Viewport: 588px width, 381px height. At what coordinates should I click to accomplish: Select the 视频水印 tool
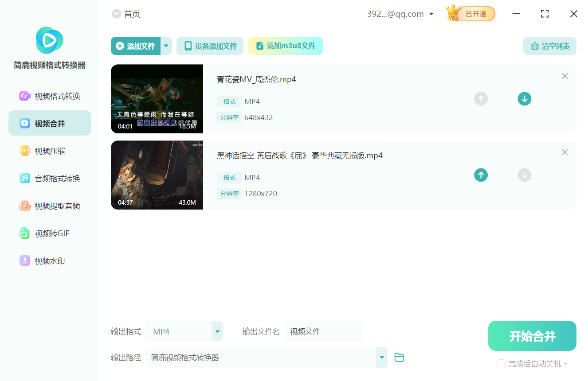pyautogui.click(x=50, y=260)
